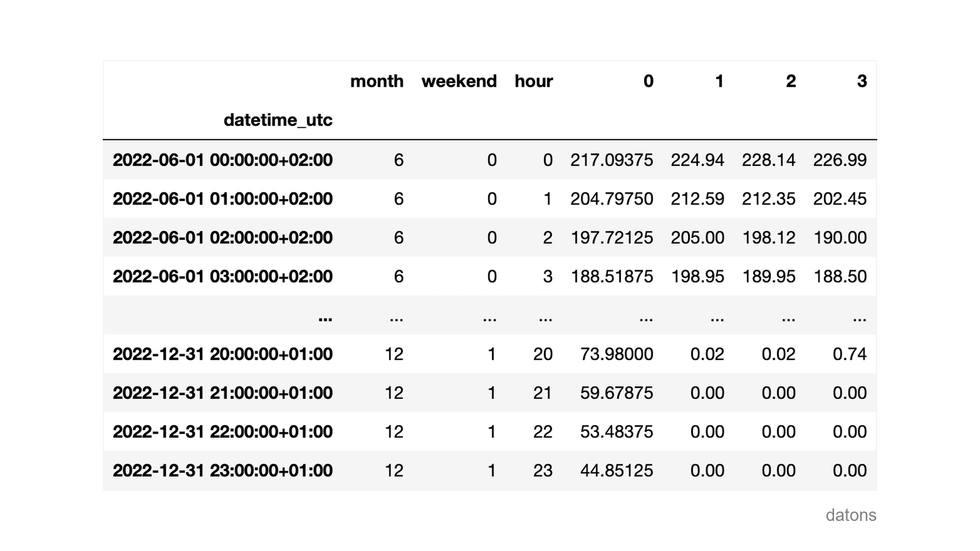Select the row dated 2022-06-01 00:00:00+02:00
Viewport: 980px width, 551px height.
pos(222,160)
